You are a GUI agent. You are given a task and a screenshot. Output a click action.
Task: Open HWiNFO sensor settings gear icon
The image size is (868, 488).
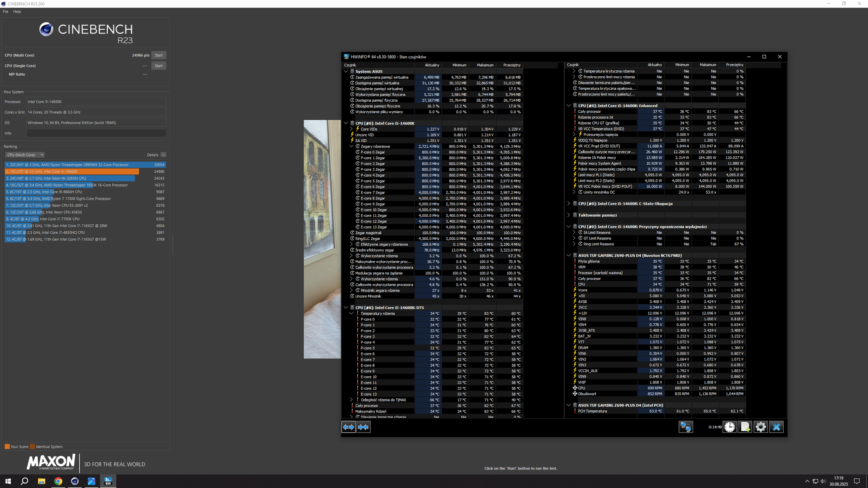tap(760, 427)
